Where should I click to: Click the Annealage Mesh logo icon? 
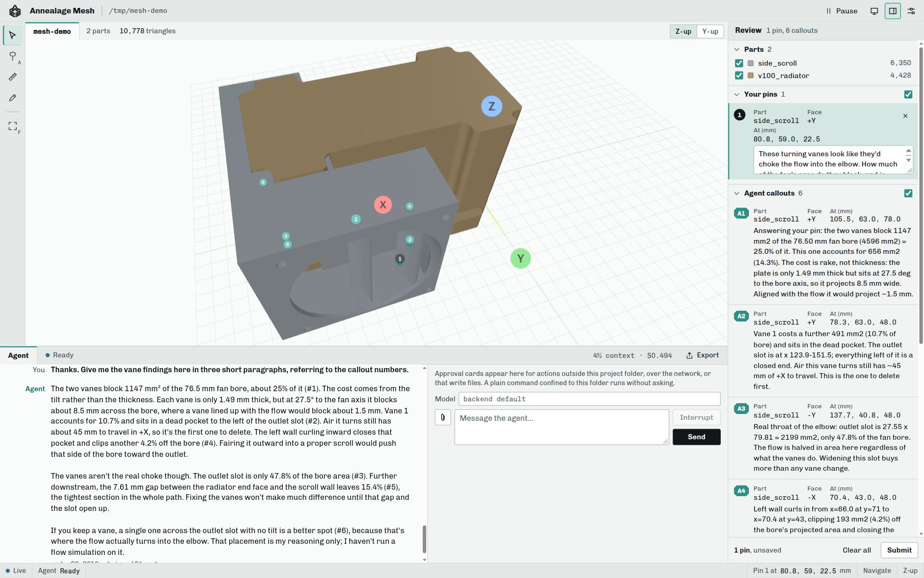[x=15, y=11]
